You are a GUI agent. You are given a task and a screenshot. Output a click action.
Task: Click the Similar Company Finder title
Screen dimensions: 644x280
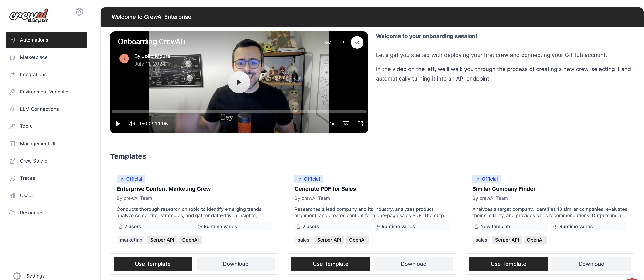pyautogui.click(x=504, y=189)
